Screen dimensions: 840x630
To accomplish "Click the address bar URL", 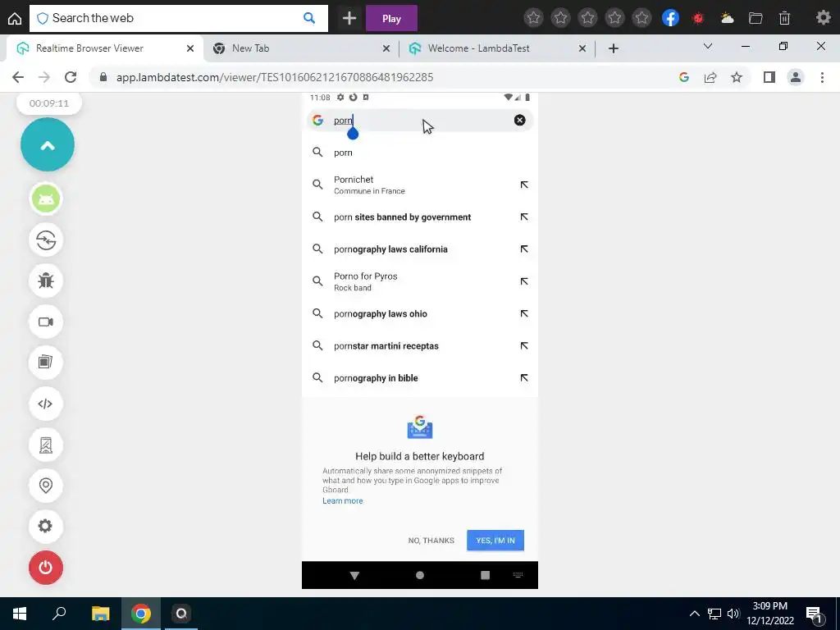I will (275, 77).
